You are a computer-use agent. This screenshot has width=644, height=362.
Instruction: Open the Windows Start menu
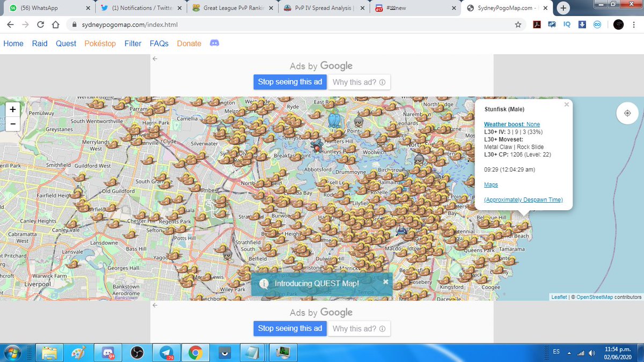(x=12, y=352)
